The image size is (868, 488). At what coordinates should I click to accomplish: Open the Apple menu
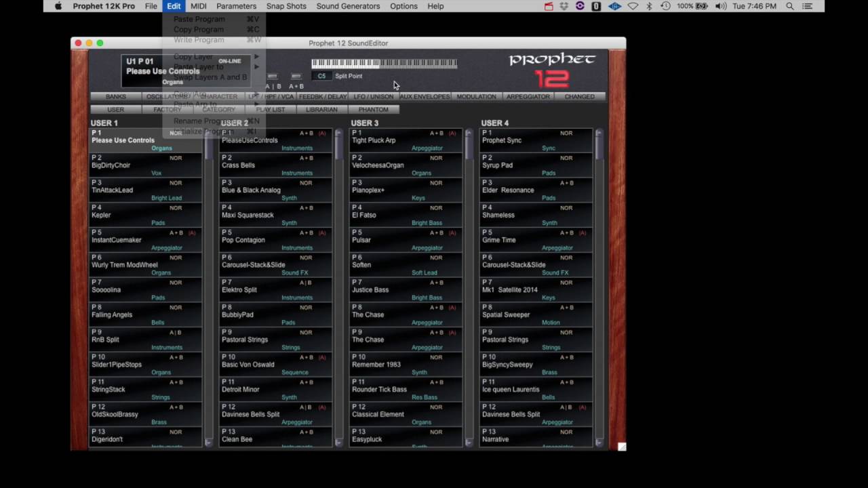pyautogui.click(x=58, y=6)
